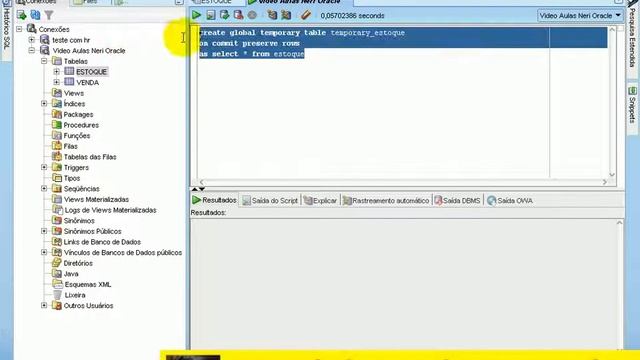Select the Funções node icon
The image size is (640, 360).
57,136
